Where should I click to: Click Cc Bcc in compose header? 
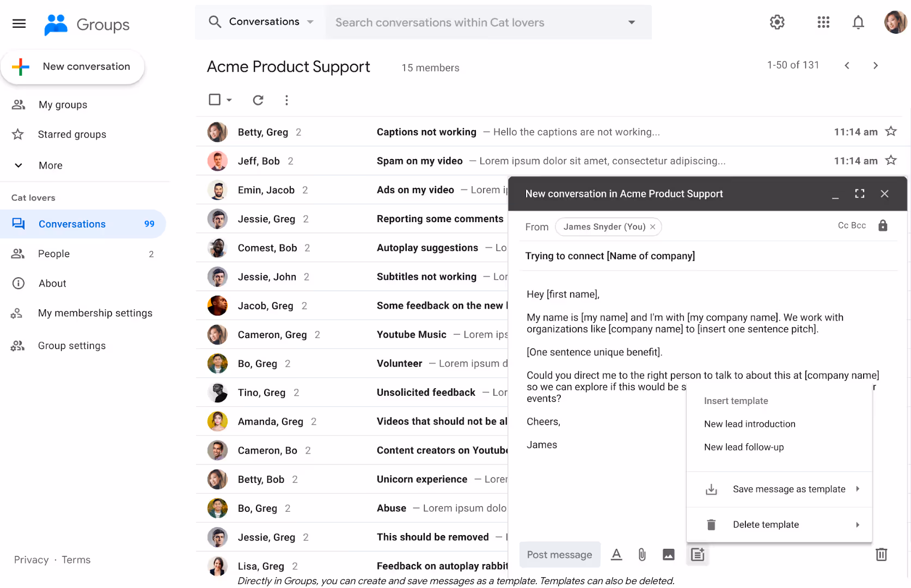[852, 225]
